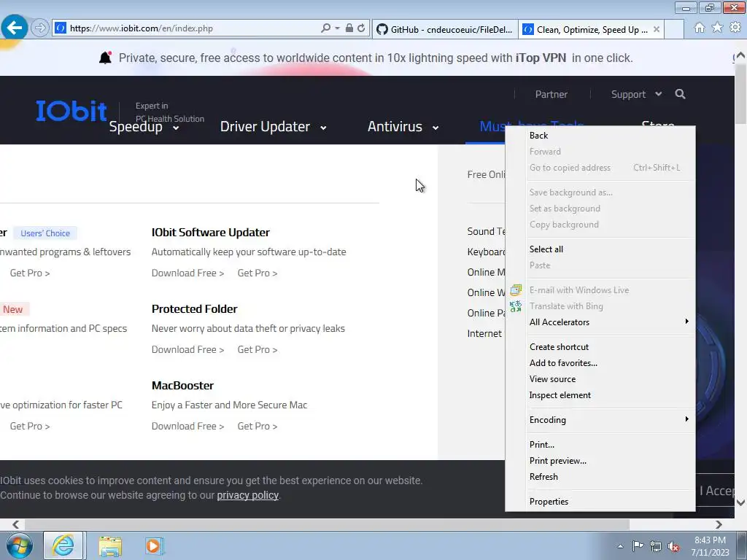Expand All Accelerators submenu
Image resolution: width=747 pixels, height=560 pixels.
click(x=600, y=322)
